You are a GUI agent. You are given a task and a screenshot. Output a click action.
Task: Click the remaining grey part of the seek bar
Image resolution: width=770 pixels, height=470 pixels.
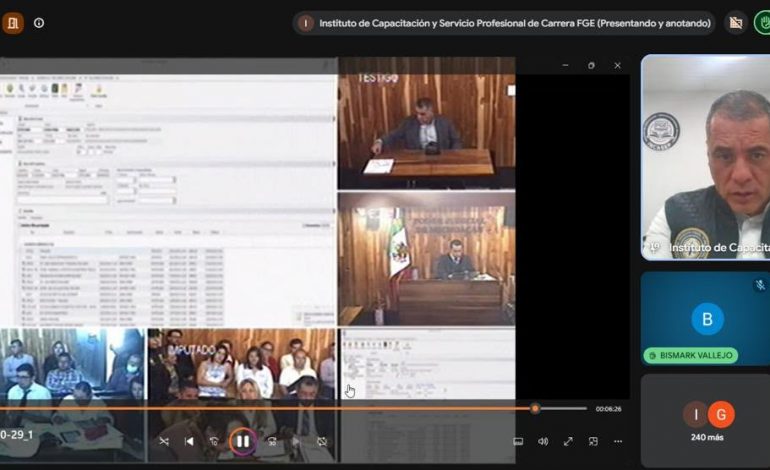pyautogui.click(x=563, y=408)
